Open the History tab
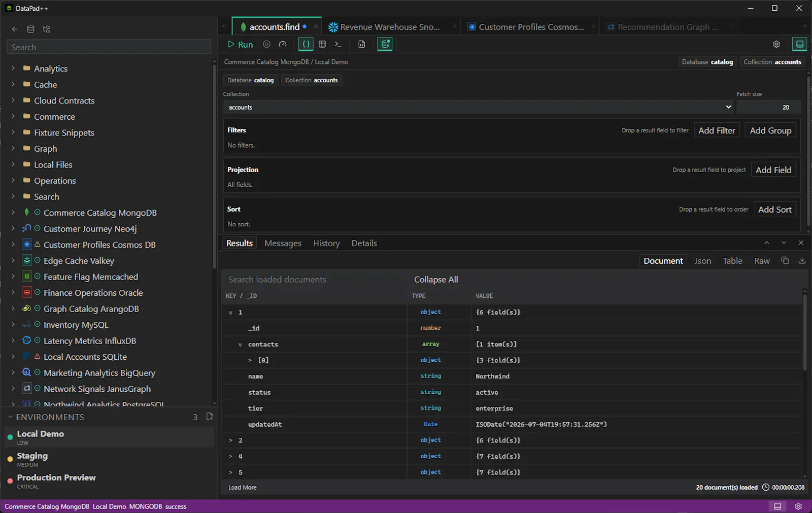The image size is (812, 513). 326,243
